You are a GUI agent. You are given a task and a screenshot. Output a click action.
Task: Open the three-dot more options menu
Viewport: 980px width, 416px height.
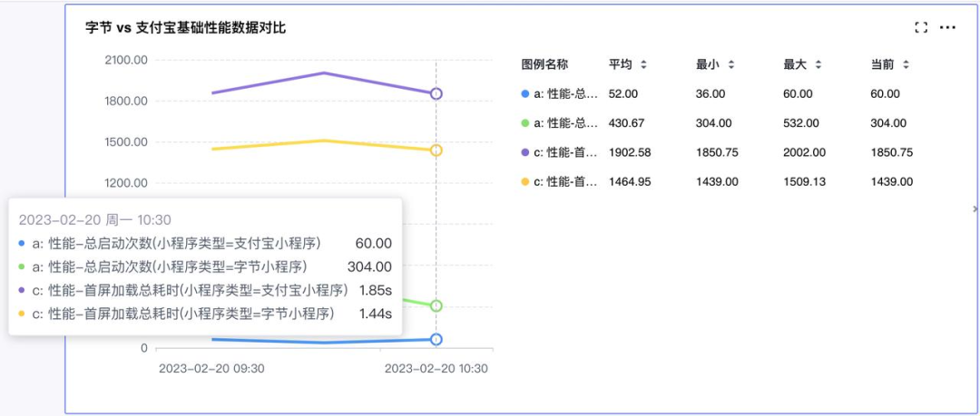coord(947,28)
